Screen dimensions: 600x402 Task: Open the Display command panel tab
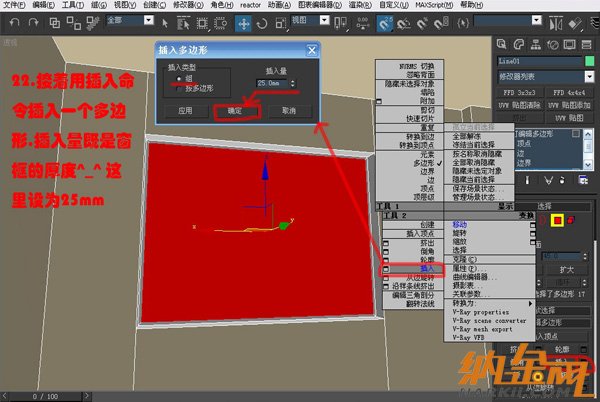point(569,44)
